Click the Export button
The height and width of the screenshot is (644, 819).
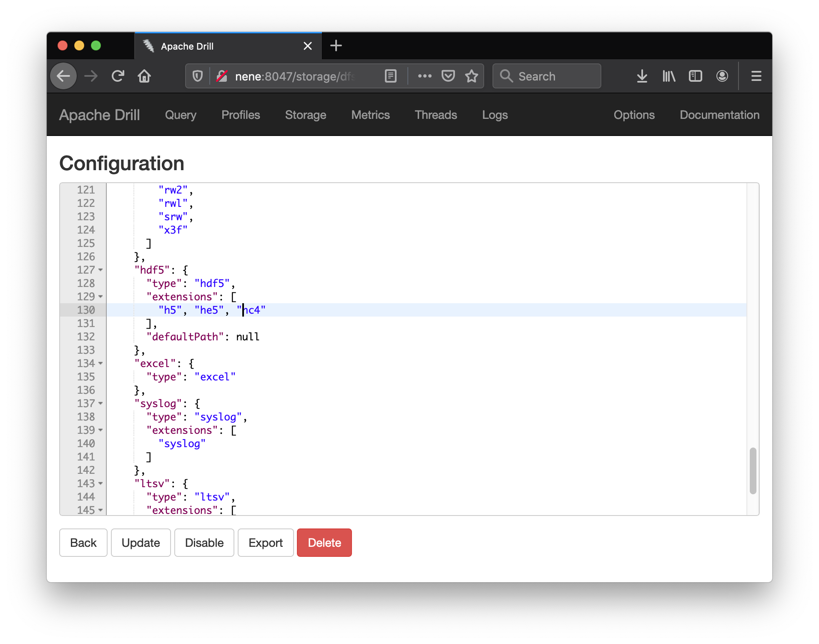pyautogui.click(x=265, y=542)
